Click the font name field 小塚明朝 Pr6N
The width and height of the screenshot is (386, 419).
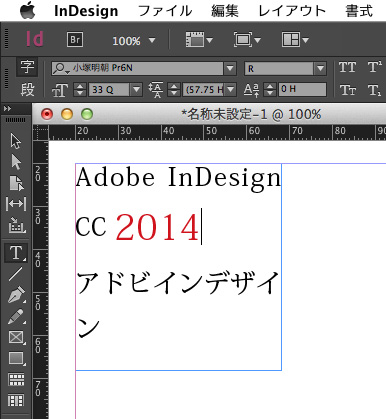(x=137, y=68)
